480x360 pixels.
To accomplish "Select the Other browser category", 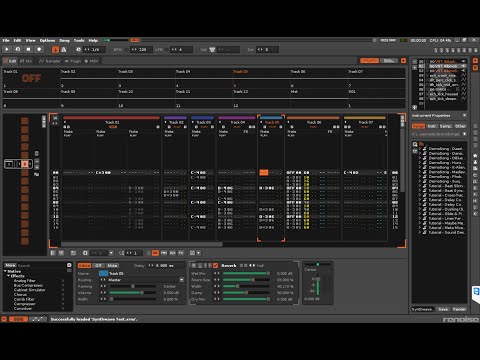I will click(460, 126).
